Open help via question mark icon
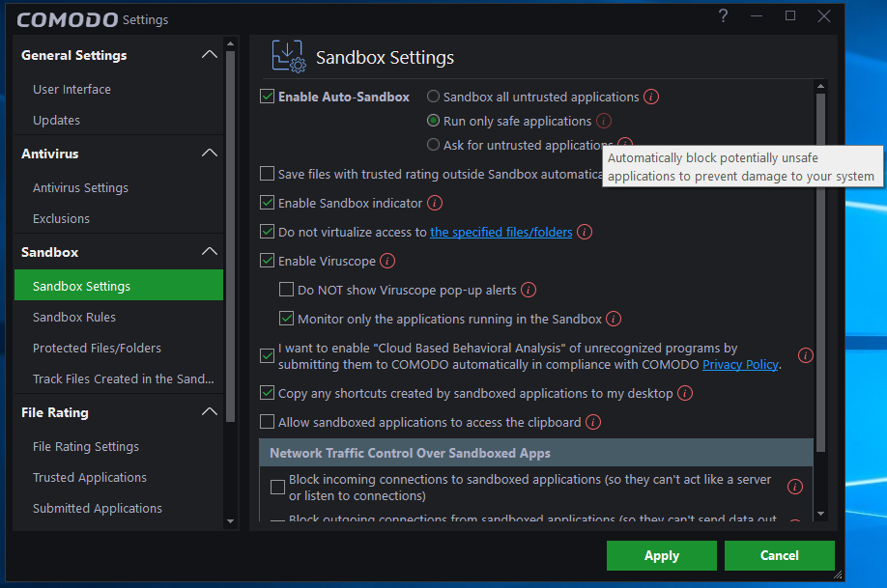Viewport: 887px width, 588px height. pyautogui.click(x=724, y=15)
